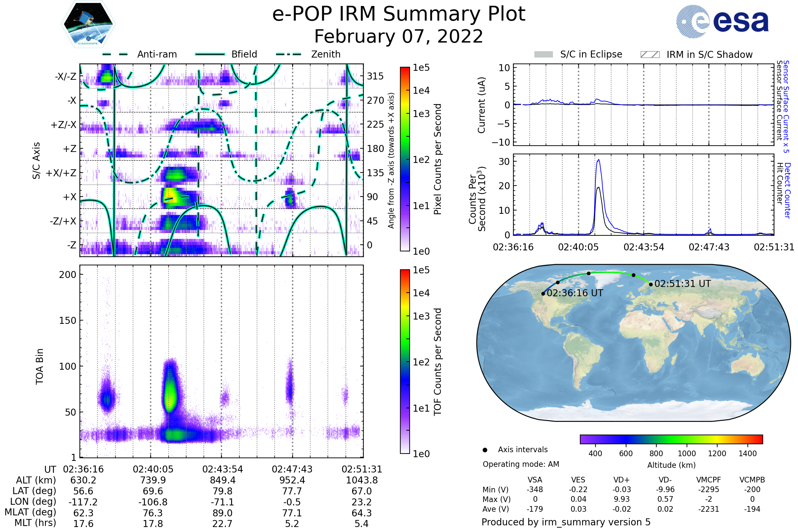The image size is (798, 532).
Task: Click the 02:36:16 UT orbit start label
Action: pos(575,293)
